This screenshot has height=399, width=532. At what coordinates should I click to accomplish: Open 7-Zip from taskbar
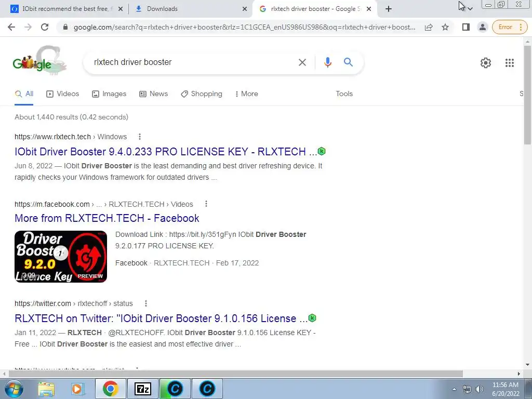point(142,389)
